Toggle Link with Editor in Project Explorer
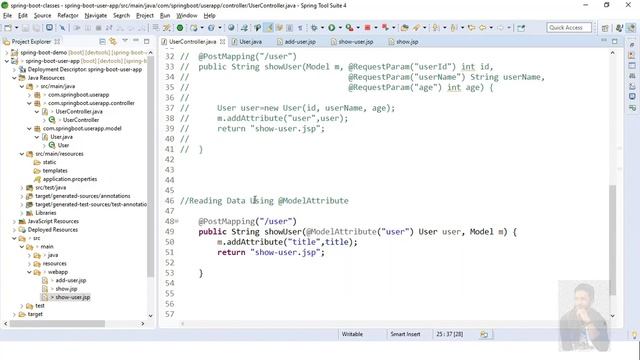This screenshot has height=360, width=640. click(113, 41)
